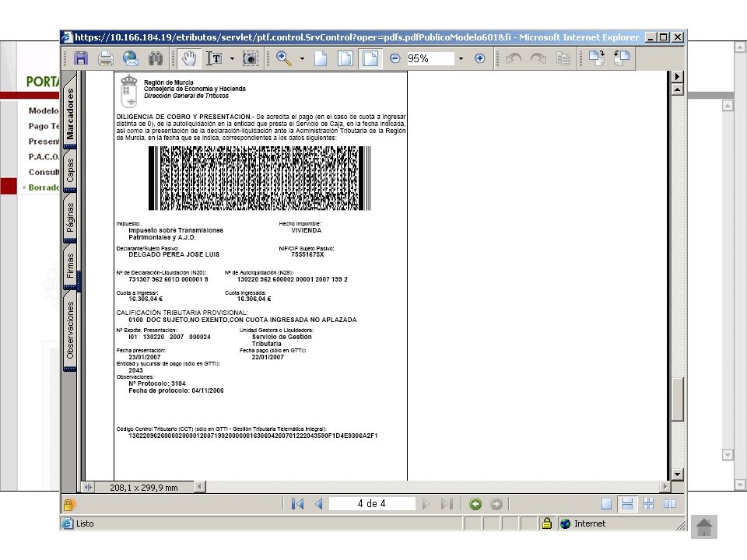Click the home icon below the window
This screenshot has height=560, width=747.
[704, 527]
